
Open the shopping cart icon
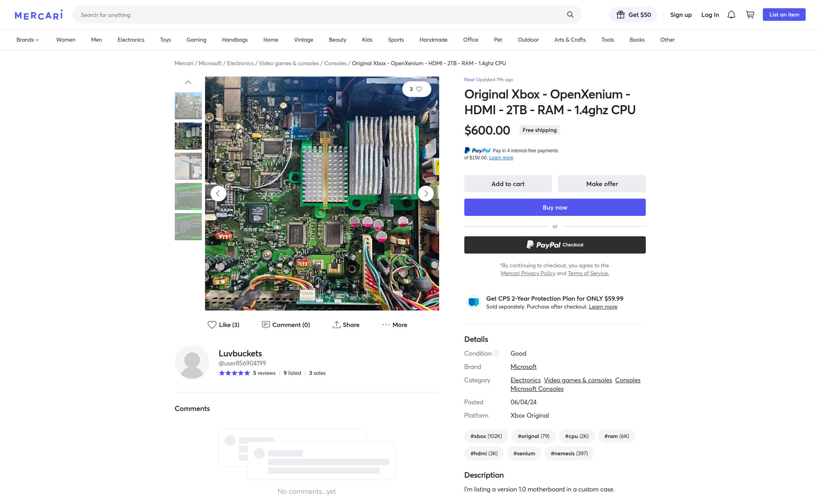tap(750, 15)
